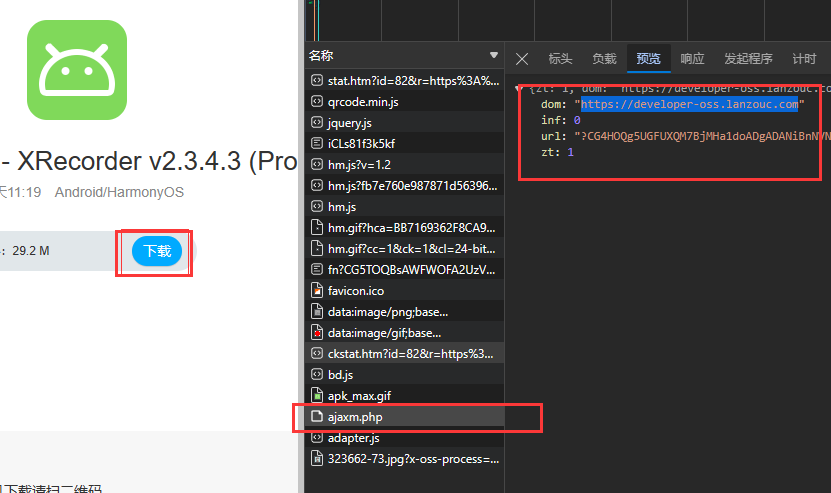The image size is (831, 493).
Task: Click the network timeline overview strip
Action: (568, 20)
